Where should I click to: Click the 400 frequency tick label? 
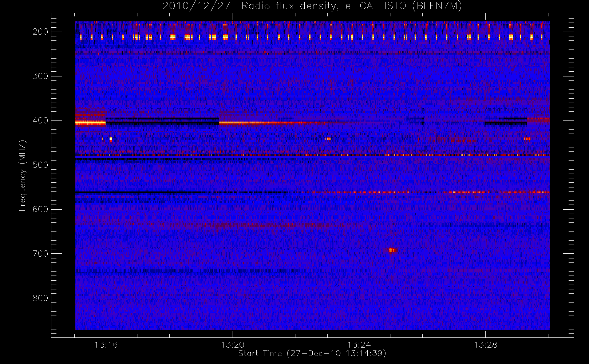tap(40, 120)
